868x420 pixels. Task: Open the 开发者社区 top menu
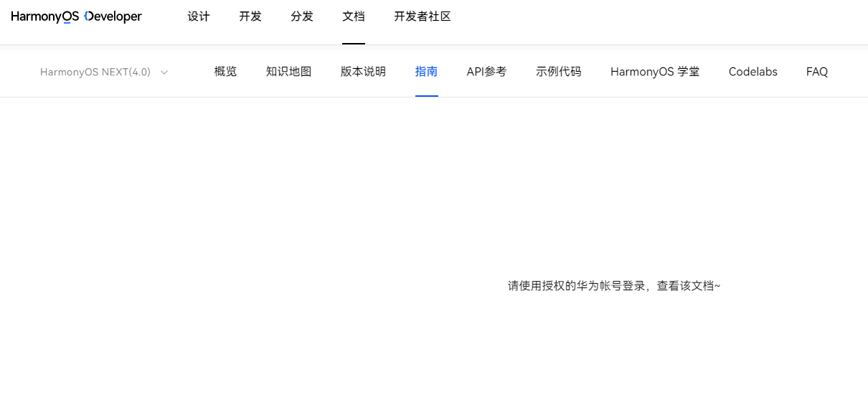point(423,16)
